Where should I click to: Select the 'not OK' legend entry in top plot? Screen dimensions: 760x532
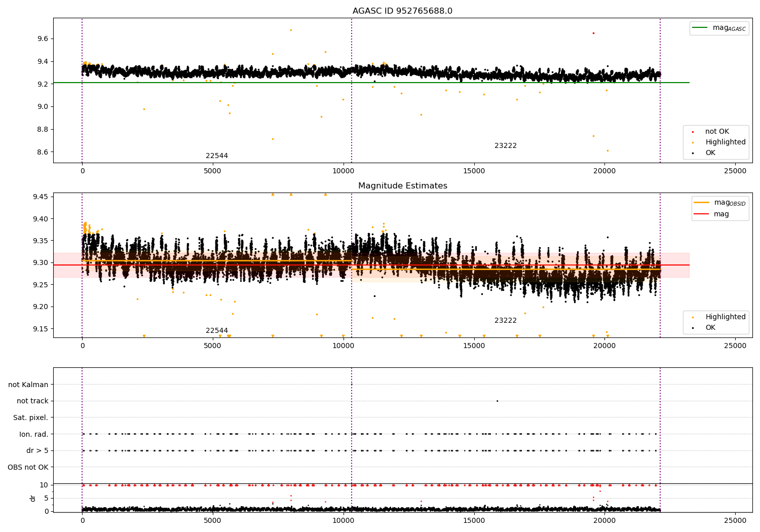pyautogui.click(x=717, y=132)
